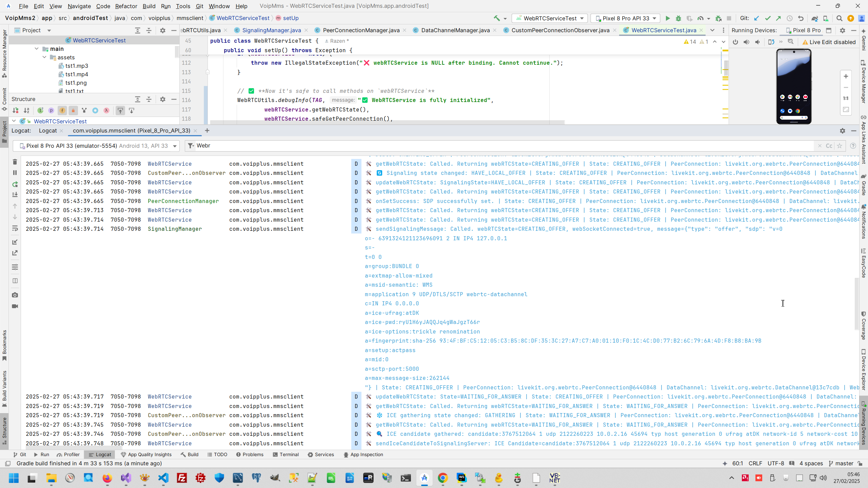Restart Logcat with the green arrow

click(x=15, y=184)
